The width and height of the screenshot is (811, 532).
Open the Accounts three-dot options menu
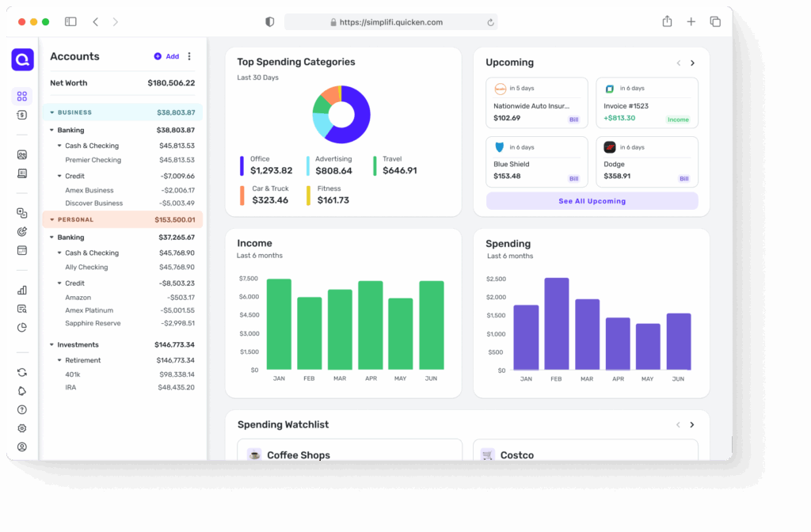pyautogui.click(x=189, y=56)
